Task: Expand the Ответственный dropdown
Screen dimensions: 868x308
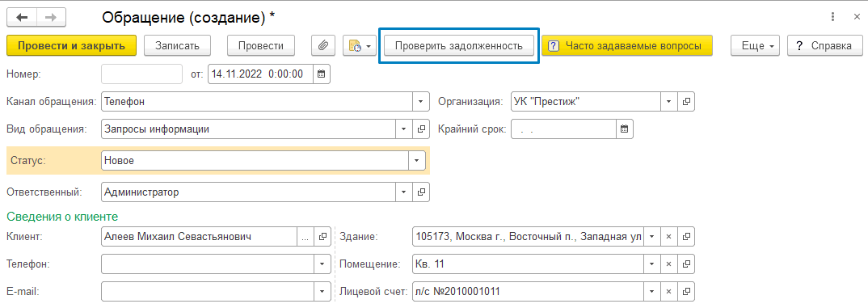Action: click(x=403, y=192)
